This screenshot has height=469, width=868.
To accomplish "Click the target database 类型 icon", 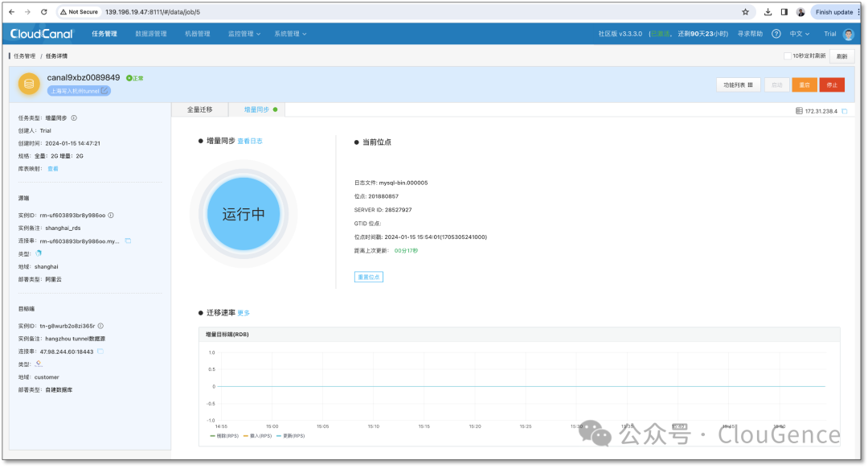I will tap(39, 364).
